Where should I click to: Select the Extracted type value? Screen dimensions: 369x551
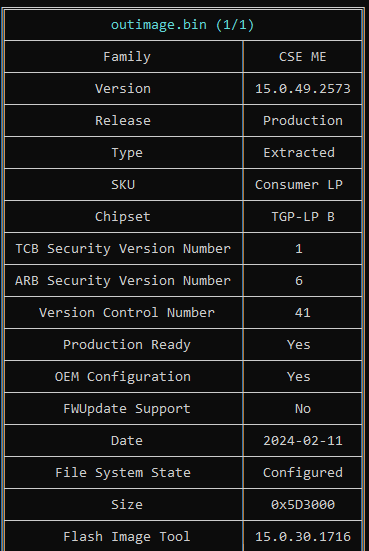coord(299,153)
